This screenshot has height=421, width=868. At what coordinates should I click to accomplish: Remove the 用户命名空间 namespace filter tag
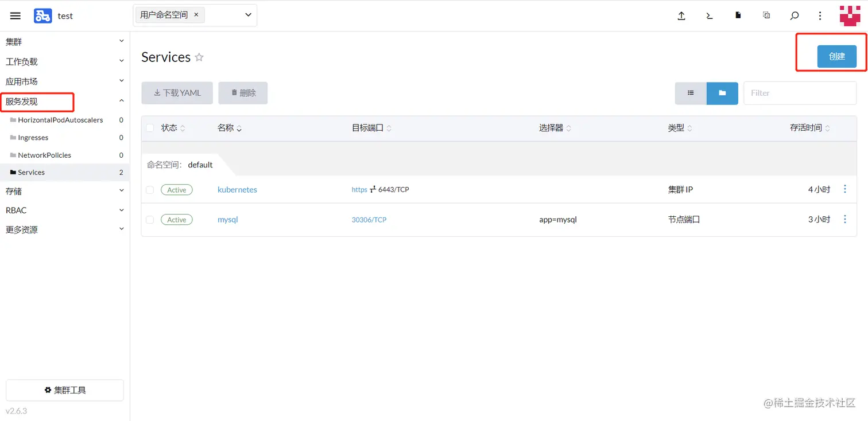coord(196,15)
